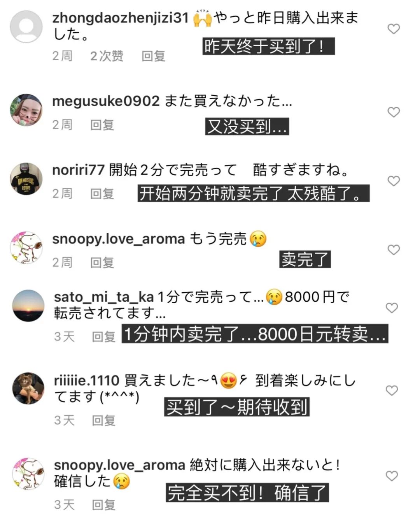Reply to megusuke0902's comment
Image resolution: width=420 pixels, height=520 pixels.
click(102, 125)
